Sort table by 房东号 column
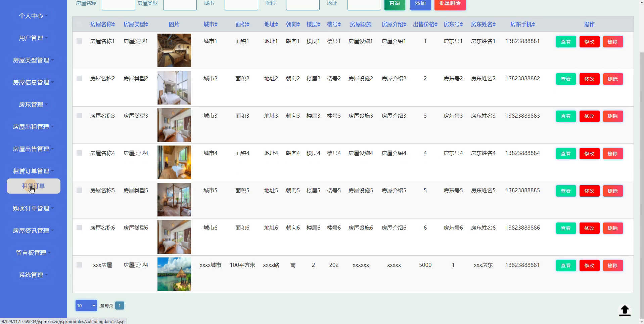The height and width of the screenshot is (324, 644). click(453, 24)
